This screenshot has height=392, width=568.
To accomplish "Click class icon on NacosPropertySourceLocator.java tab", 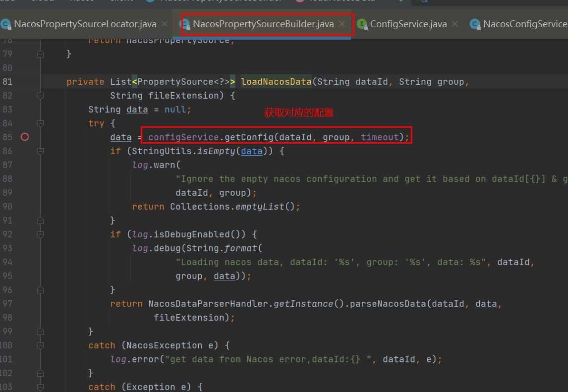I will [x=6, y=24].
